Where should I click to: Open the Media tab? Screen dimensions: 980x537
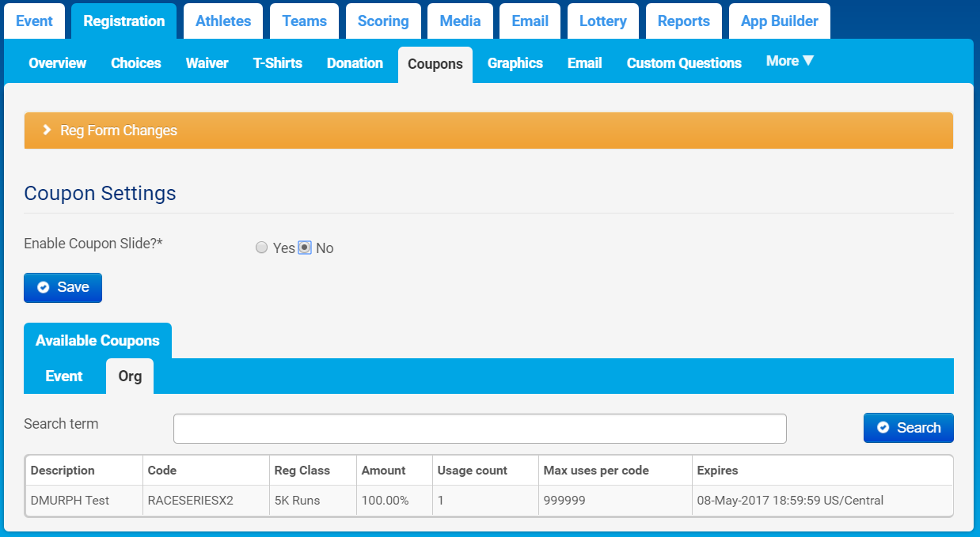pos(460,21)
